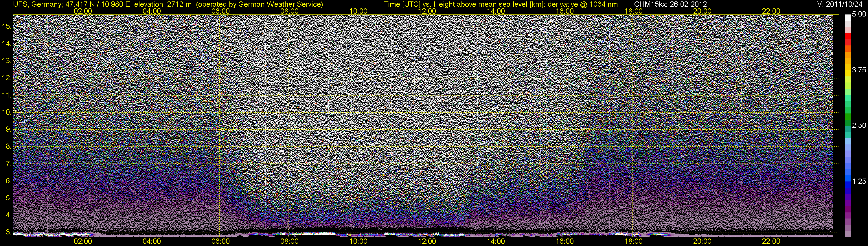This screenshot has width=868, height=246.
Task: Select the 06:00 label on bottom axis
Action: click(x=221, y=241)
